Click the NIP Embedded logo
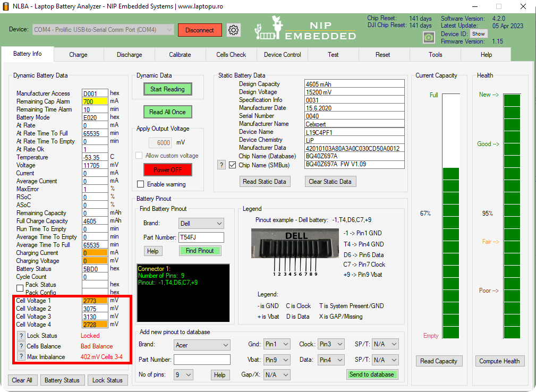 tap(305, 28)
